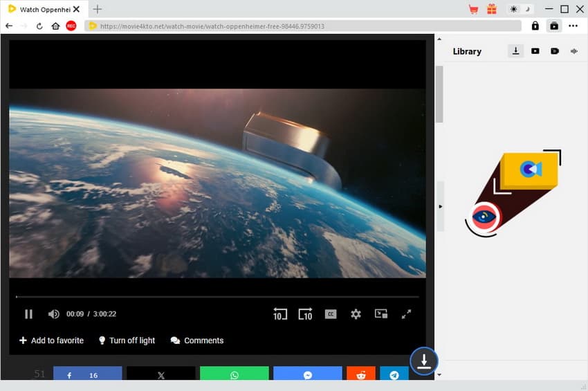Screen dimensions: 588x391
Task: Toggle closed captions CC
Action: (331, 314)
